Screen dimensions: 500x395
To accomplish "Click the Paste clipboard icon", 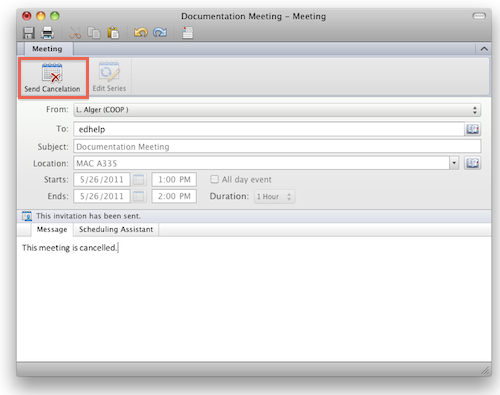I will tap(113, 33).
